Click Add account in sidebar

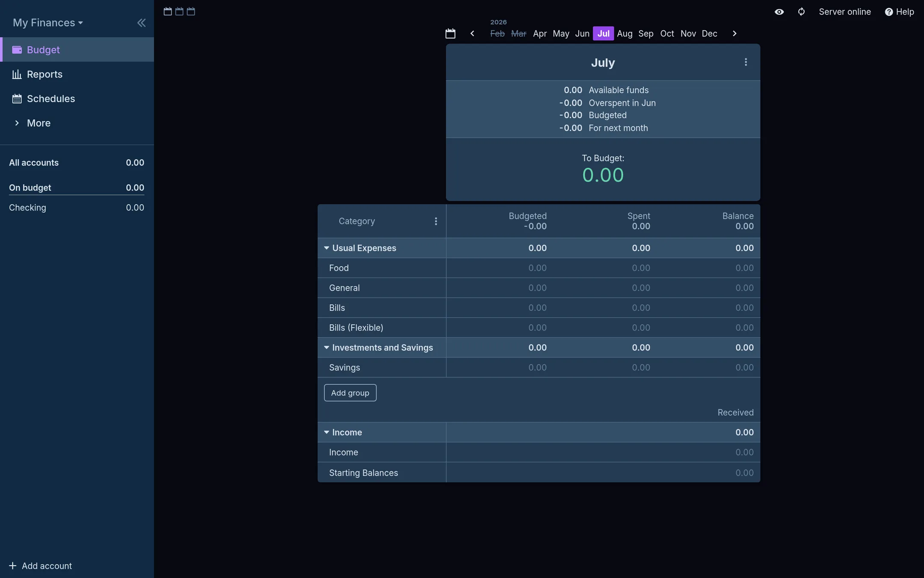pyautogui.click(x=41, y=566)
